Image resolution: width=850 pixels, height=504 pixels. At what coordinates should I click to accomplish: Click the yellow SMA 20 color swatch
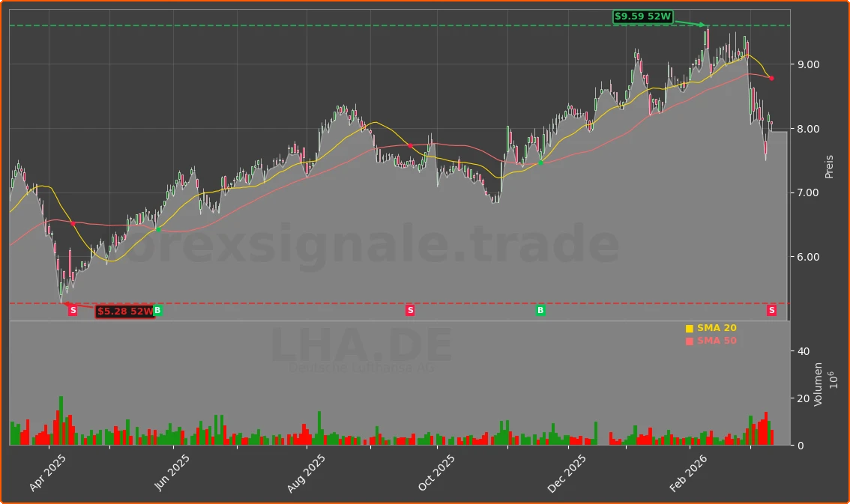[690, 327]
